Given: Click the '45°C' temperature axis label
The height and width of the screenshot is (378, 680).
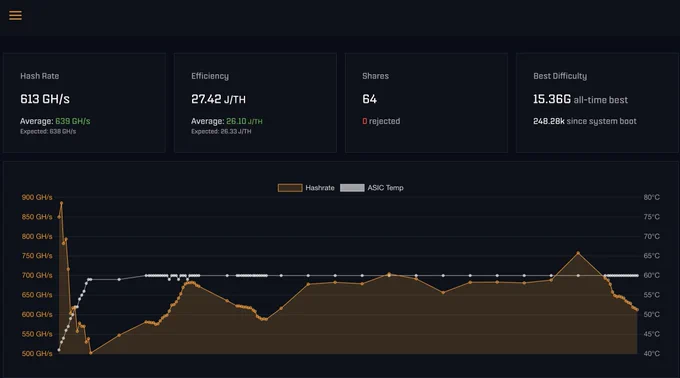Looking at the screenshot, I should click(651, 334).
